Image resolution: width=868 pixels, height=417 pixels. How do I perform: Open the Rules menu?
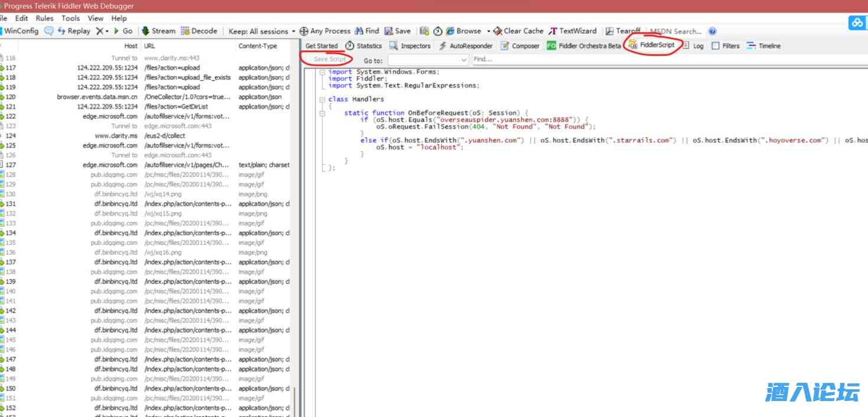(x=44, y=18)
